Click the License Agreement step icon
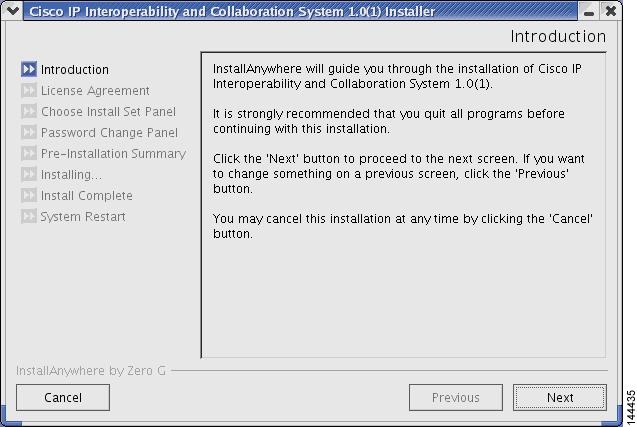Image resolution: width=637 pixels, height=427 pixels. coord(28,91)
